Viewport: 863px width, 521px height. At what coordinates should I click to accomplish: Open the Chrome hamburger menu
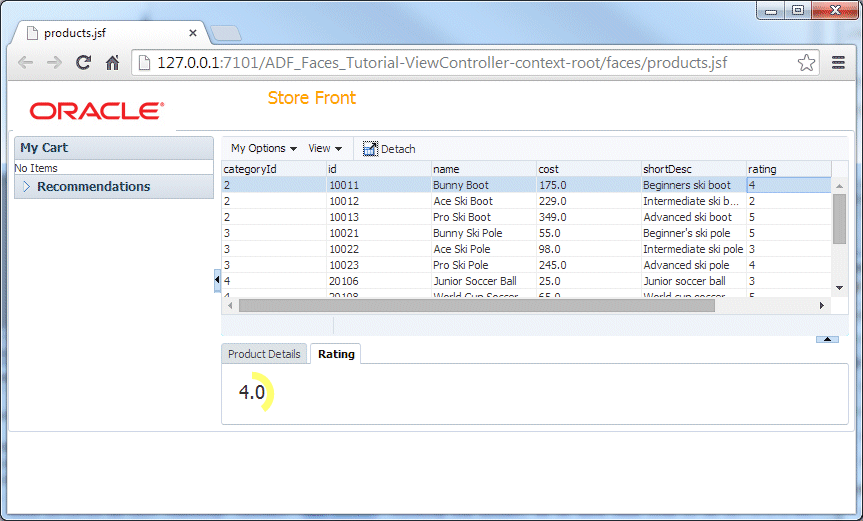tap(838, 63)
